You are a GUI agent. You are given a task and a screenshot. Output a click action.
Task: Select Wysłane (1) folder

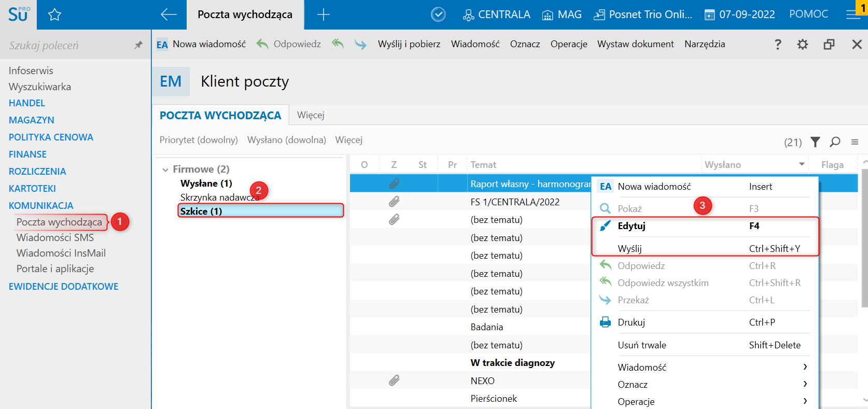click(206, 184)
